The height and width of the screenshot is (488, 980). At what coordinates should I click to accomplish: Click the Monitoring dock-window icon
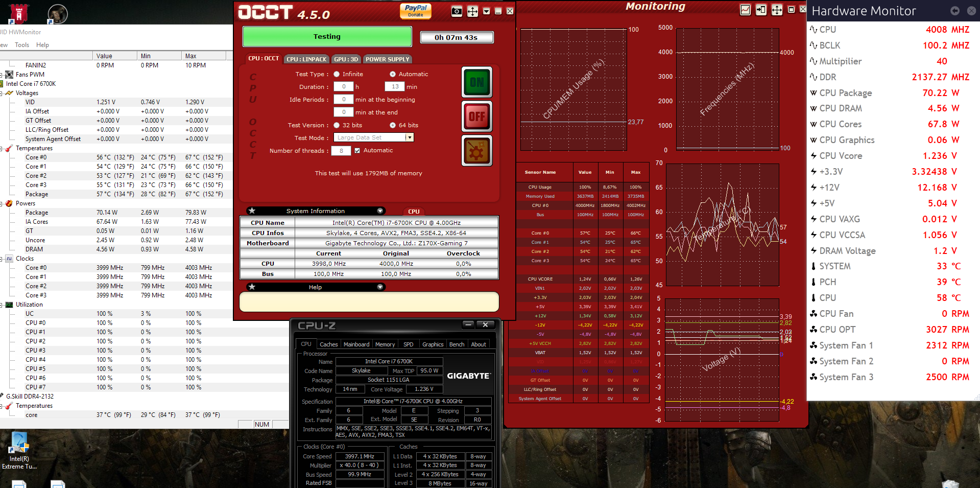click(761, 10)
